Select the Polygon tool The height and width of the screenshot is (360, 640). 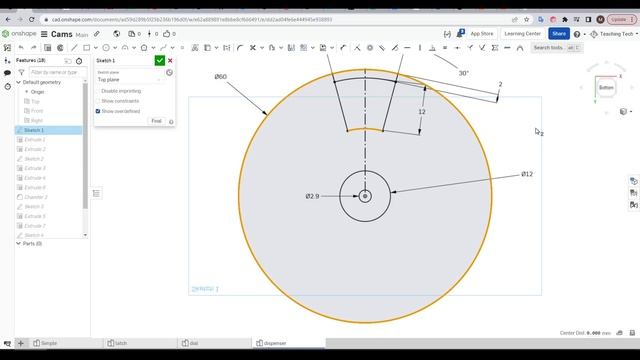(144, 48)
